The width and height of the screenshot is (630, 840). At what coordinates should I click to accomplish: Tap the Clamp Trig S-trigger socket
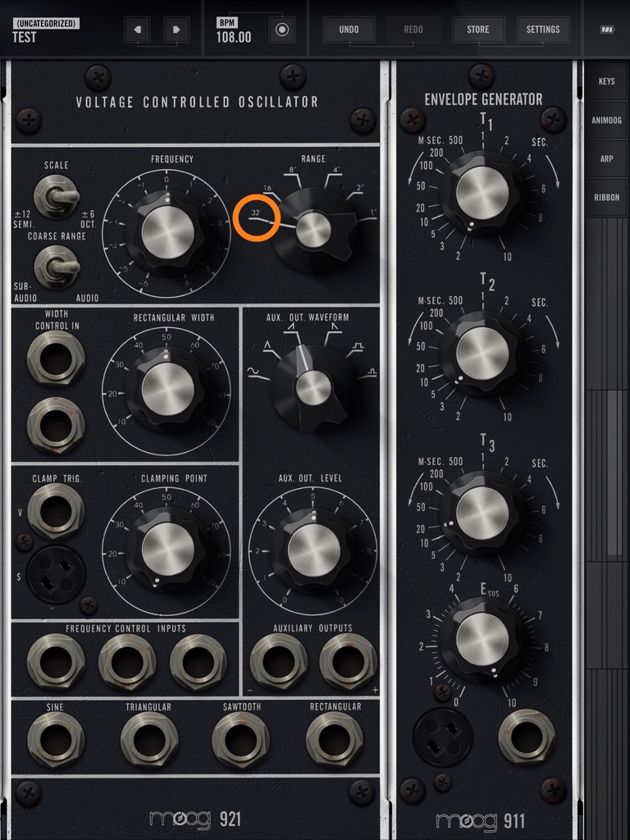coord(57,573)
